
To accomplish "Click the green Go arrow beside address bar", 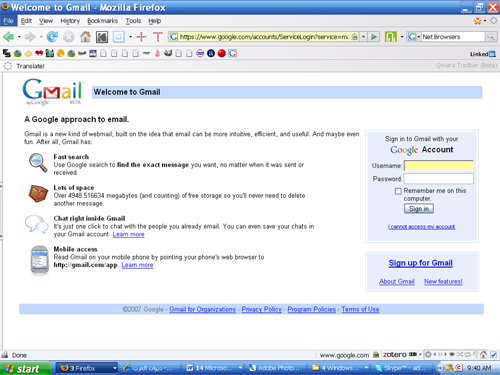I will click(374, 37).
